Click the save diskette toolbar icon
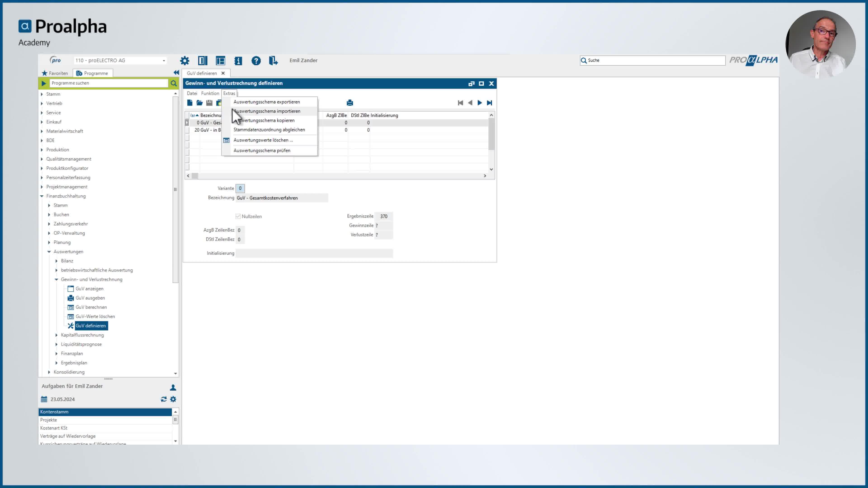 pyautogui.click(x=209, y=103)
